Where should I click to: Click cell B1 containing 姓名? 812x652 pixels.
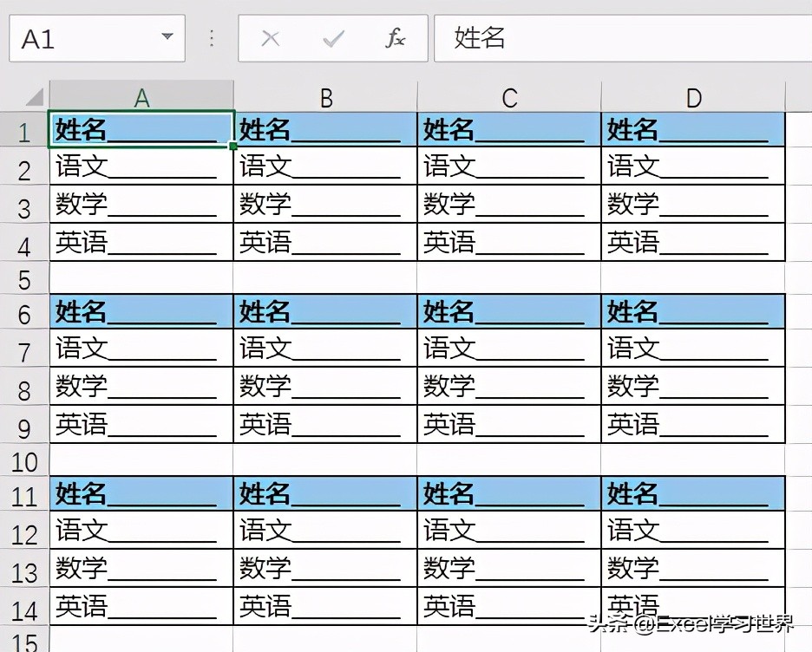click(x=325, y=129)
